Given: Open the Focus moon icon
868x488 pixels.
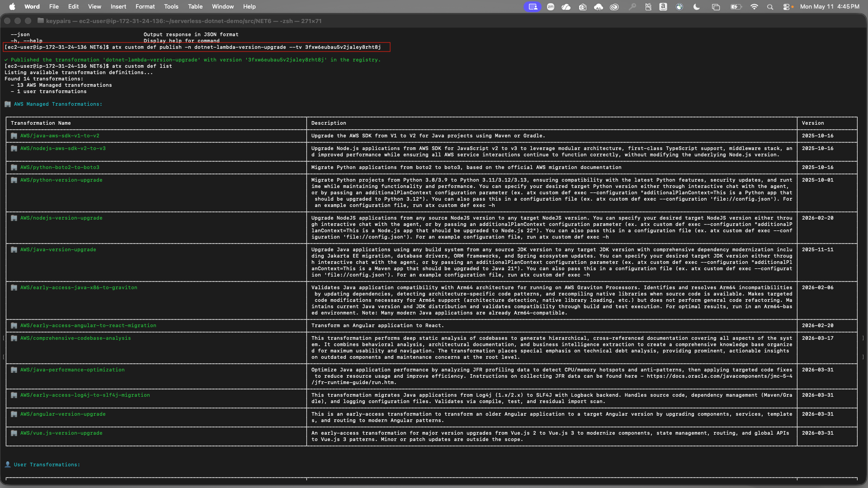Looking at the screenshot, I should pyautogui.click(x=697, y=7).
